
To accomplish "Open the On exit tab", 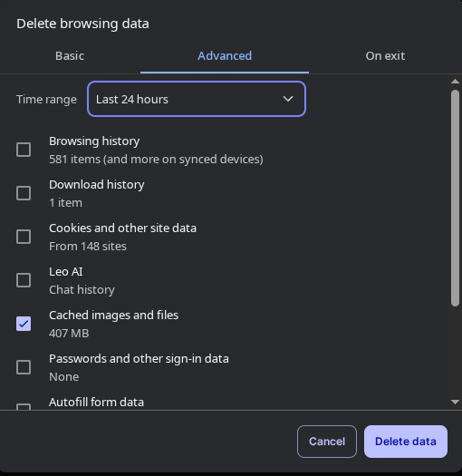I will (385, 56).
